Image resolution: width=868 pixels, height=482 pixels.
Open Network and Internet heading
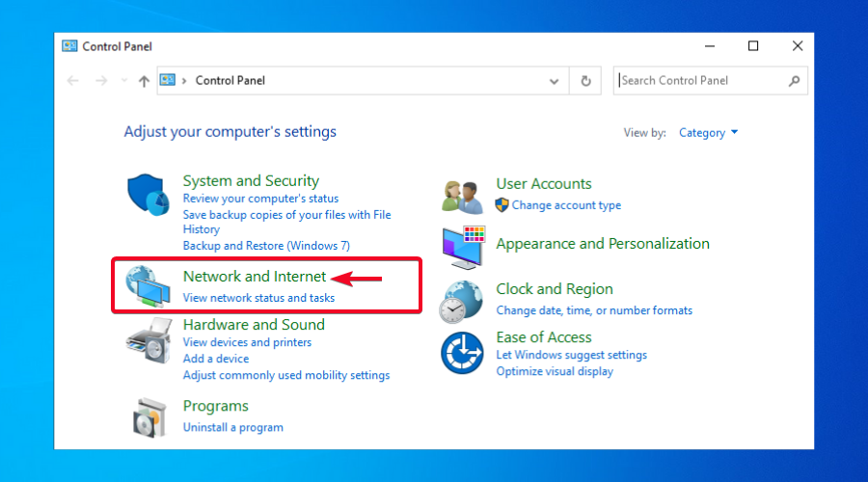(x=255, y=276)
